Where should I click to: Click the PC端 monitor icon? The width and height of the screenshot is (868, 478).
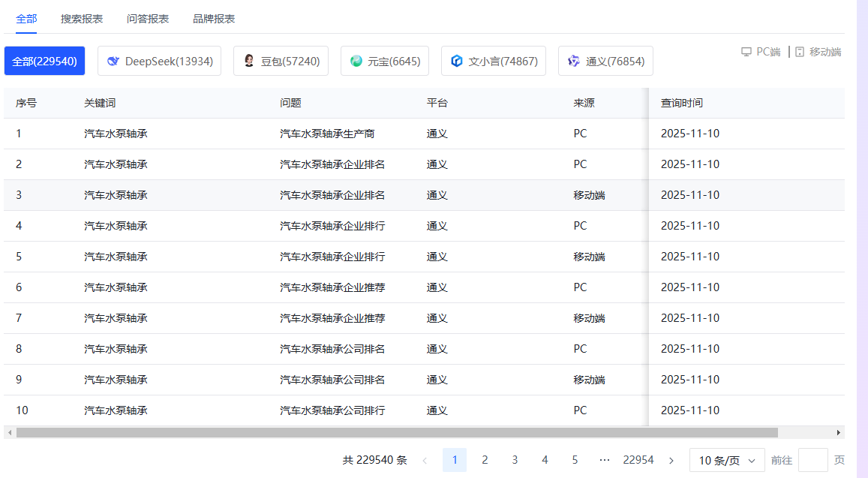tap(746, 52)
